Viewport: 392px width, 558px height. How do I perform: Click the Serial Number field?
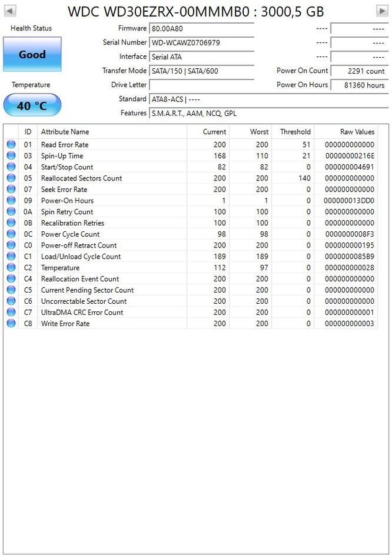[x=202, y=43]
